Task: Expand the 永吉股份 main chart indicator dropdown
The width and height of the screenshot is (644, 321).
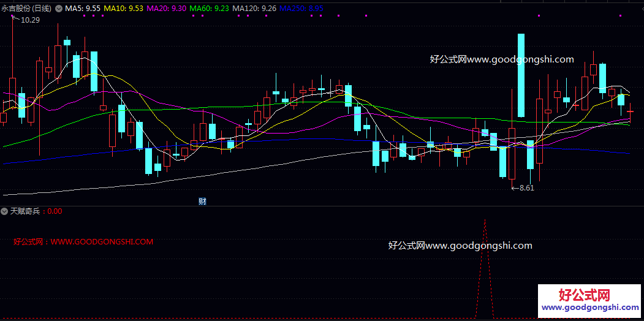Action: coord(58,8)
